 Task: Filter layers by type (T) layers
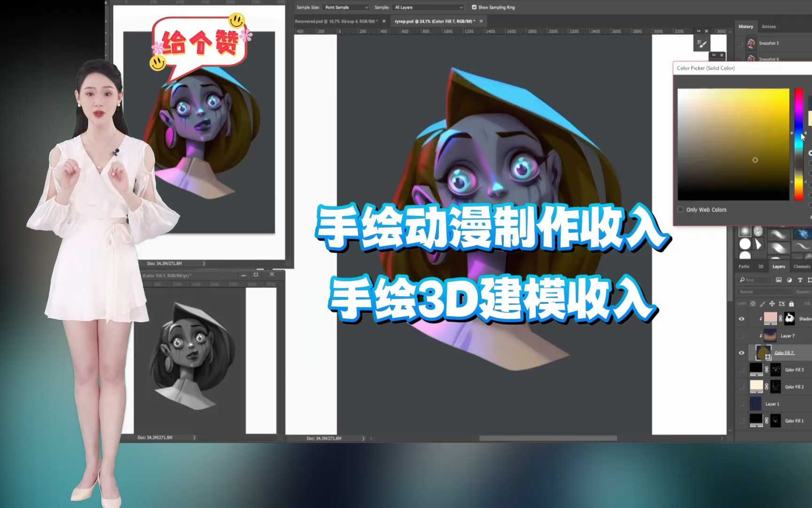[x=800, y=280]
